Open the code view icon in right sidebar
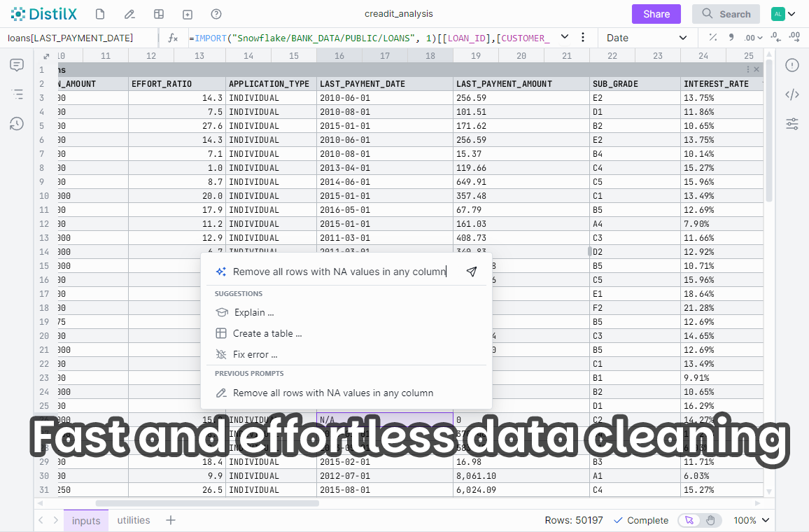This screenshot has width=809, height=532. pos(792,94)
